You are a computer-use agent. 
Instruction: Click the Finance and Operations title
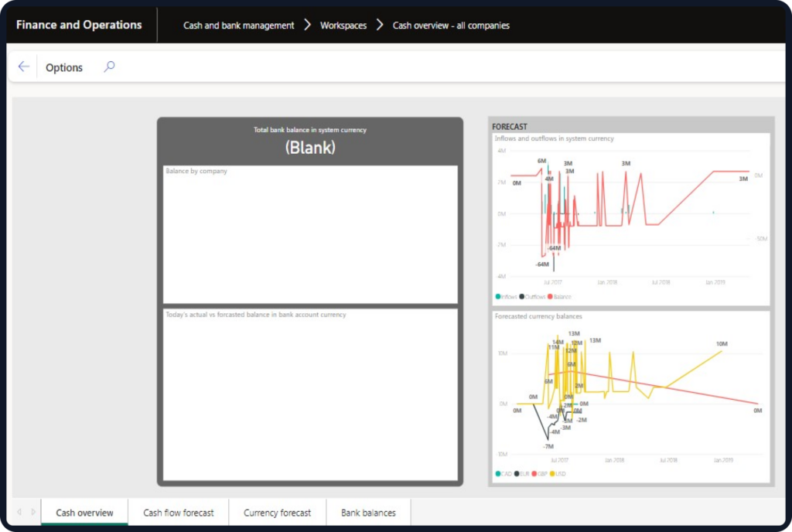[79, 25]
